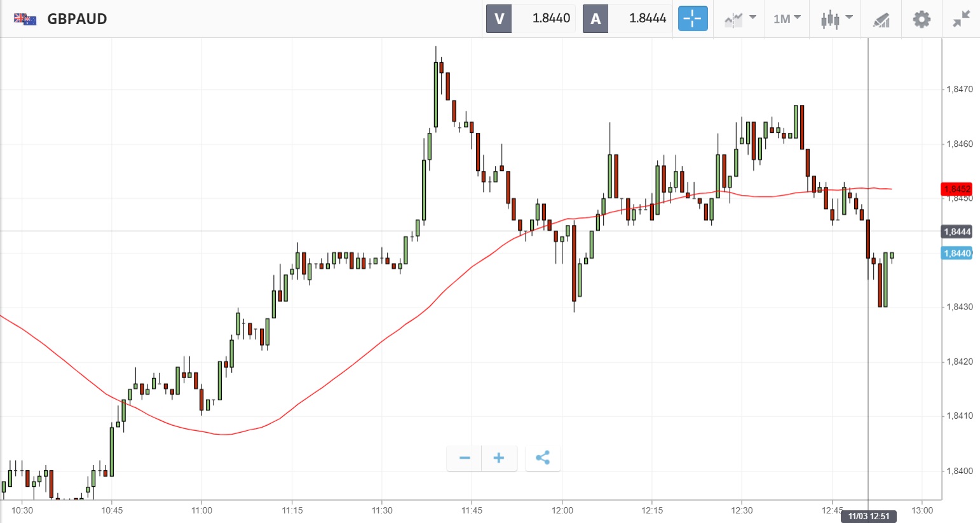
Task: Select the drawing tools pencil icon
Action: point(881,20)
